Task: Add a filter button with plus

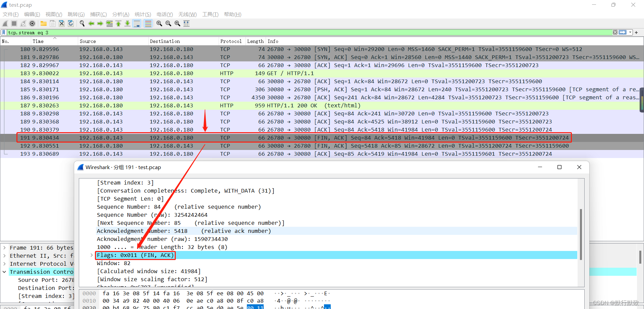Action: pos(636,33)
